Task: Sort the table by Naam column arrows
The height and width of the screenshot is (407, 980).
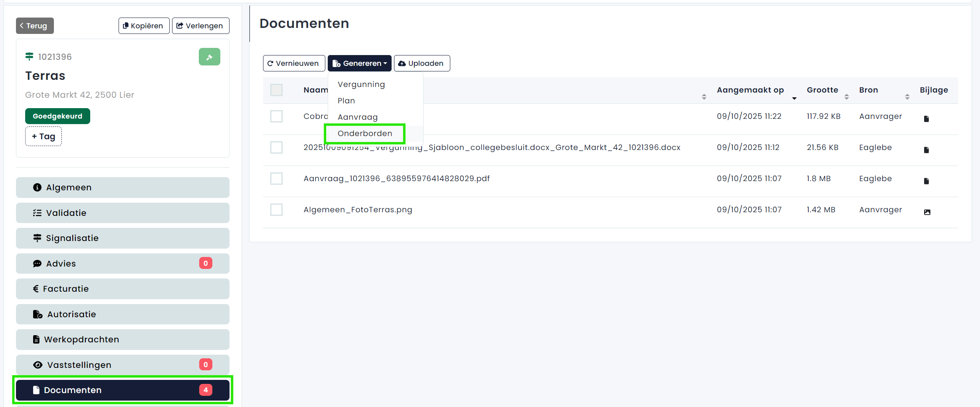Action: click(x=704, y=97)
